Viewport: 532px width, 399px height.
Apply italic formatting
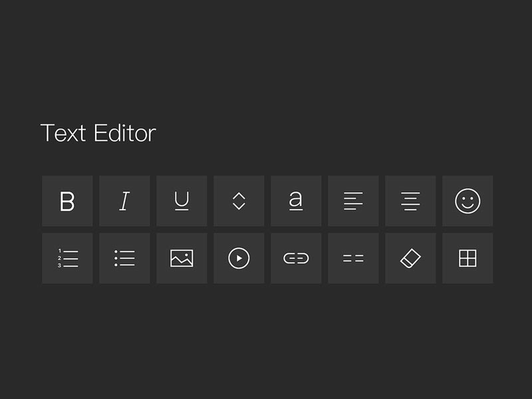(x=124, y=201)
